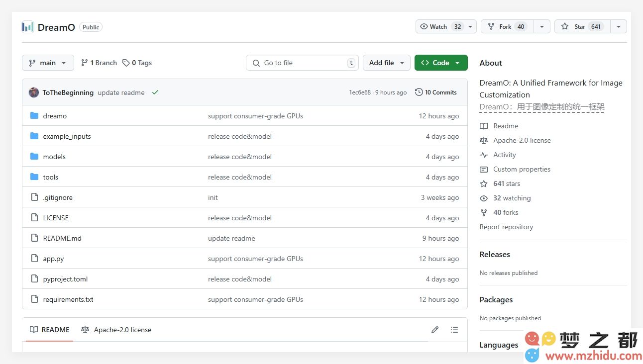Click the branch icon beside 1 Branch
Viewport: 643px width, 364px height.
click(85, 63)
